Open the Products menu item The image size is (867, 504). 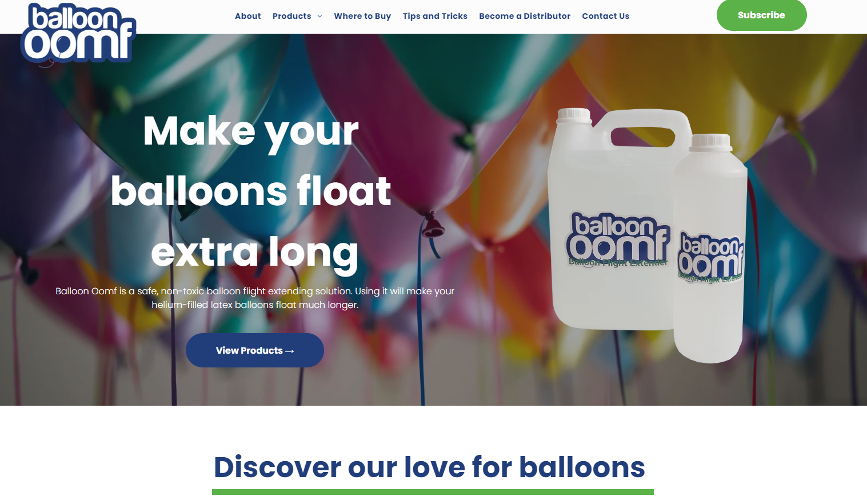click(x=291, y=16)
